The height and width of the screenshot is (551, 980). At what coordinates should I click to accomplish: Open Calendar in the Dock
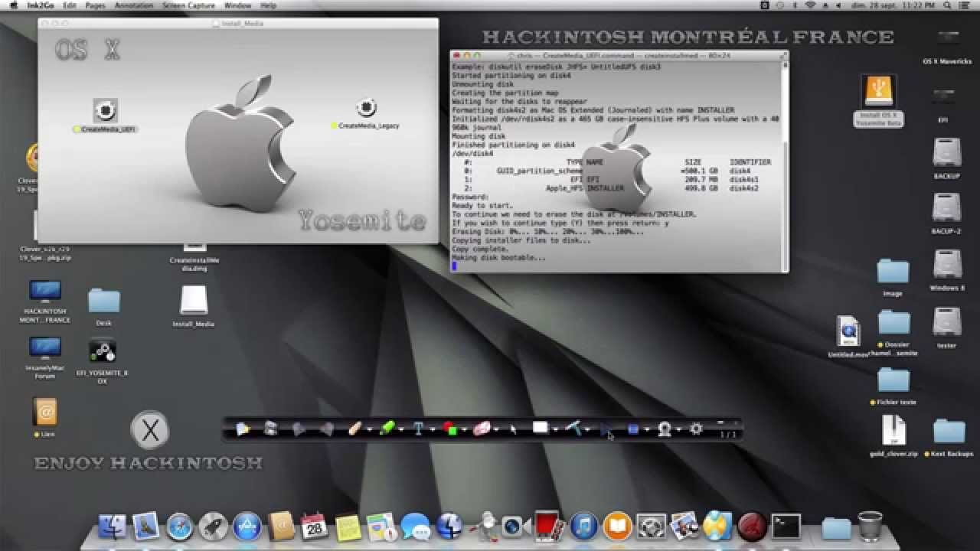tap(314, 527)
